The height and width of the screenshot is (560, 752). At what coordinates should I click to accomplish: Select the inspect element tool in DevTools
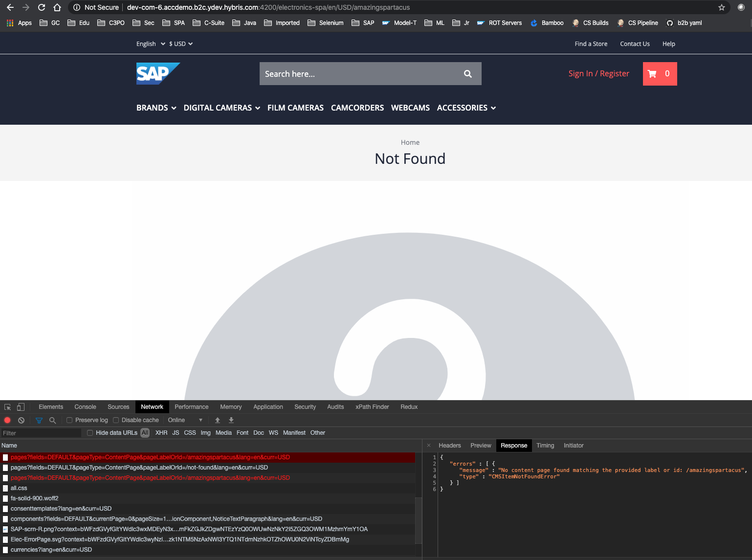pos(7,406)
